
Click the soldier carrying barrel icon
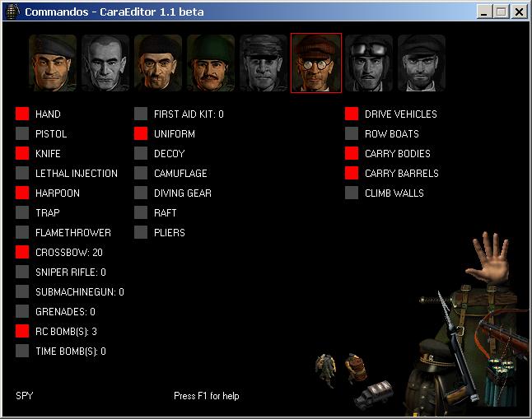point(357,369)
